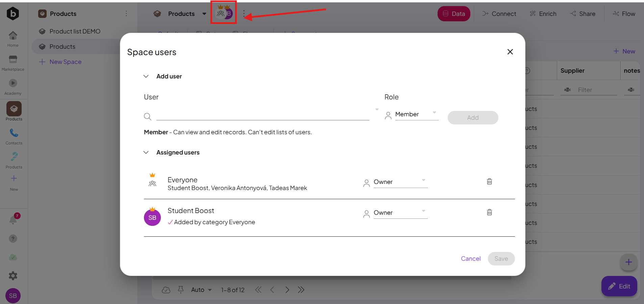Screen dimensions: 644x304
Task: Remove Student Boost with trash icon
Action: (489, 212)
